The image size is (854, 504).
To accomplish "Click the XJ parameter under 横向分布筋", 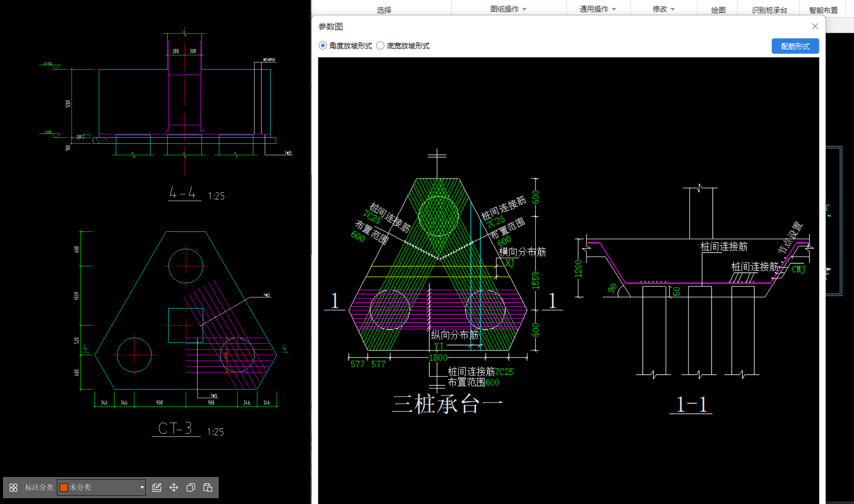I will (510, 263).
